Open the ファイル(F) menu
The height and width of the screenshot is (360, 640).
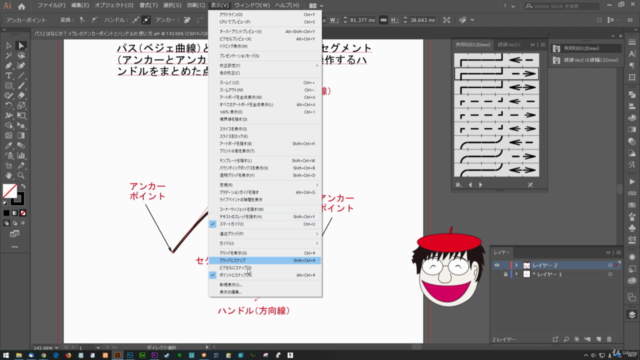51,6
